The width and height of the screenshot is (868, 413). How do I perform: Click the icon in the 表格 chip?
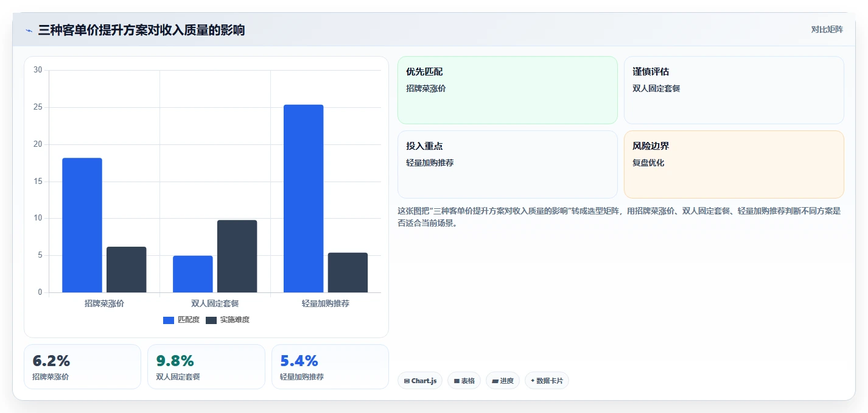[457, 381]
